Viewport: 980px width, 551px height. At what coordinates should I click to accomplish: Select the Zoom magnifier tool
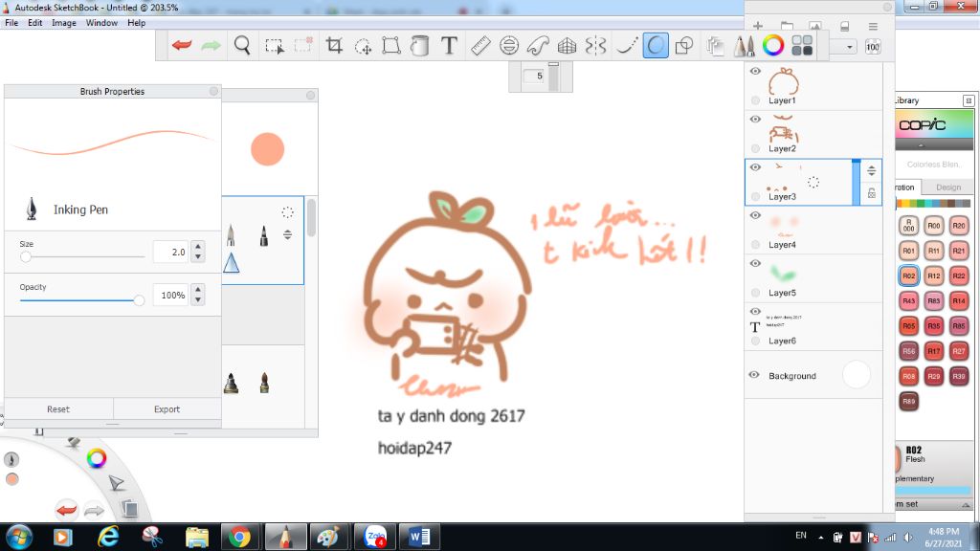pos(242,45)
